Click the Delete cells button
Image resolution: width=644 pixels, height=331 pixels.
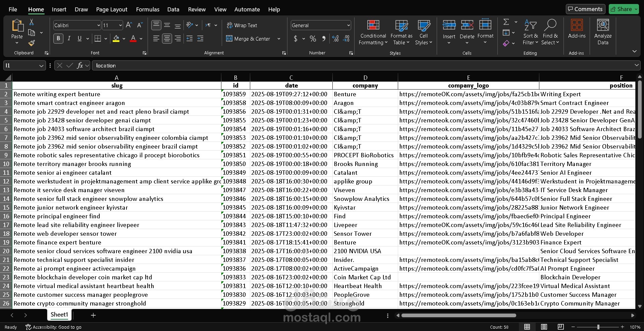tap(467, 32)
